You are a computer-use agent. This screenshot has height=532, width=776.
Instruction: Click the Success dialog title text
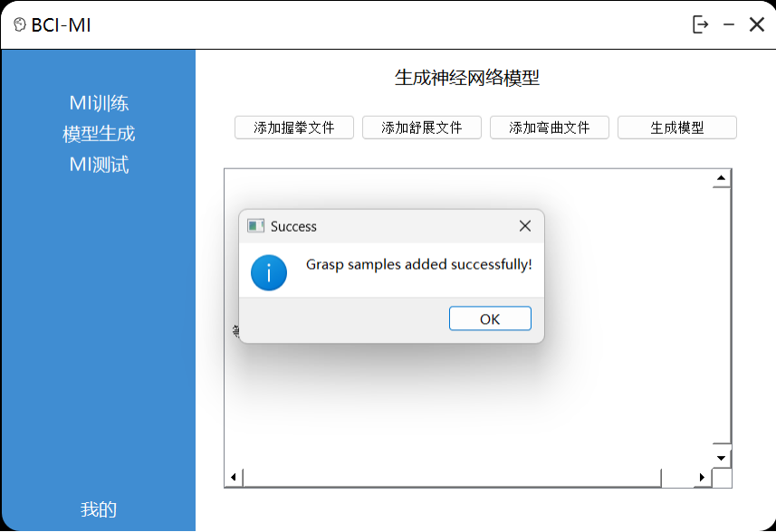(x=293, y=226)
